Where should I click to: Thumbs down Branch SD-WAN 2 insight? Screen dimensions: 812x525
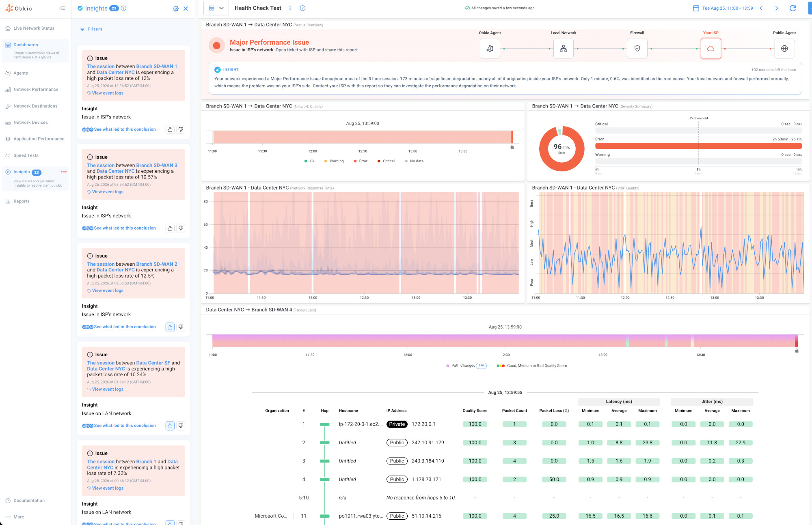181,327
